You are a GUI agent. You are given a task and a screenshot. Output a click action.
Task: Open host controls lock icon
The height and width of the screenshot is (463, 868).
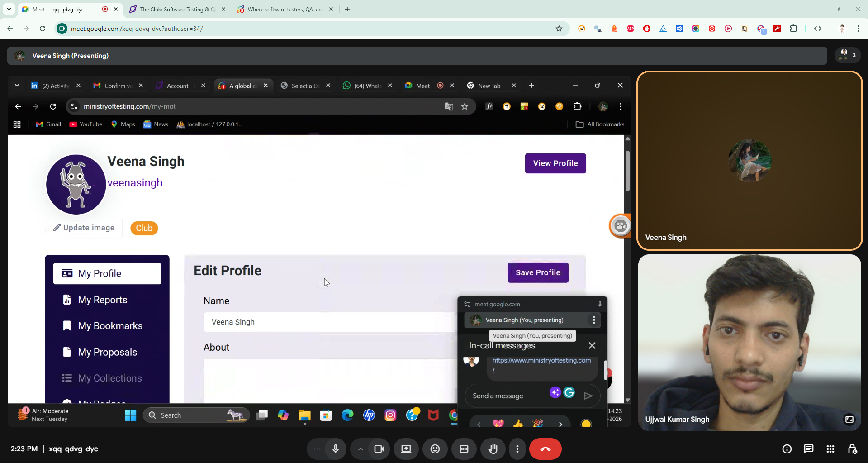click(x=852, y=449)
